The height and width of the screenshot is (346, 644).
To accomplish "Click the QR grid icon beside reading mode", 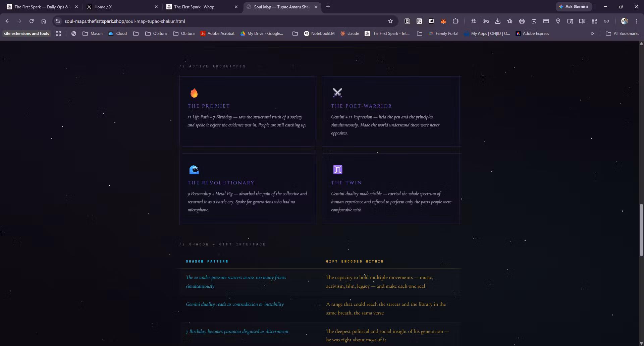I will [594, 21].
